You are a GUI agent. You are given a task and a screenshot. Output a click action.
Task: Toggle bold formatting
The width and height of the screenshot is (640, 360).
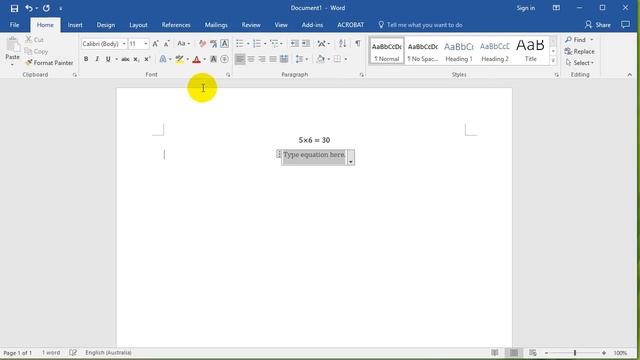pos(86,59)
